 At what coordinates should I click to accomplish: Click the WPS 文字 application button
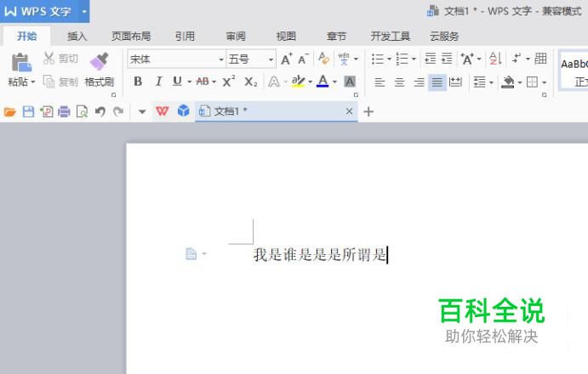click(x=38, y=11)
